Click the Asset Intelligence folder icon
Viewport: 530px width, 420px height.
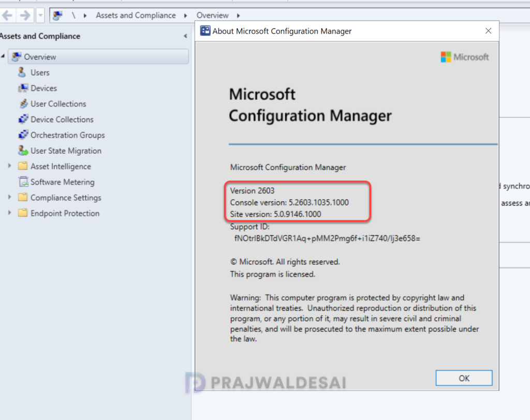point(23,166)
